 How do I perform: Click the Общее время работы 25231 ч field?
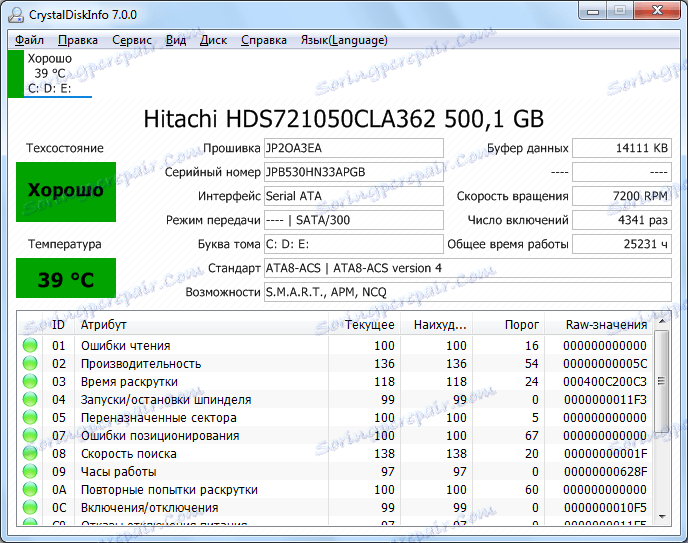click(622, 244)
